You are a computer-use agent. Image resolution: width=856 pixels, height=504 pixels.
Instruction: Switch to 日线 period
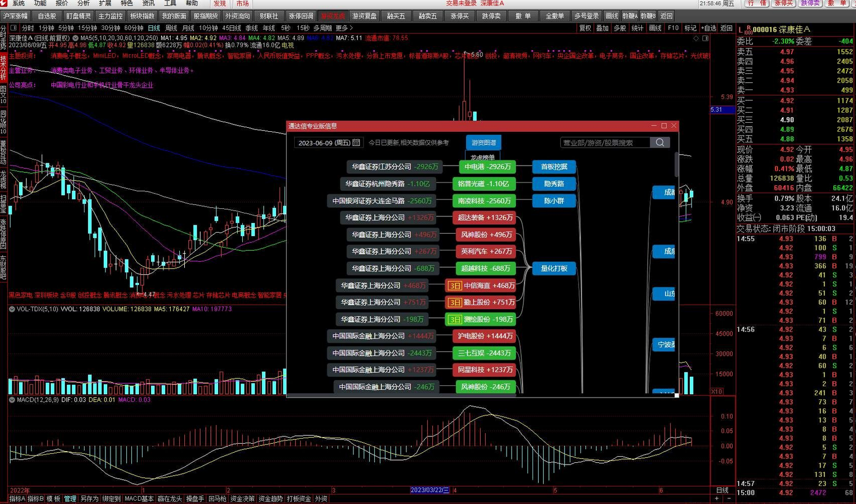[x=154, y=28]
